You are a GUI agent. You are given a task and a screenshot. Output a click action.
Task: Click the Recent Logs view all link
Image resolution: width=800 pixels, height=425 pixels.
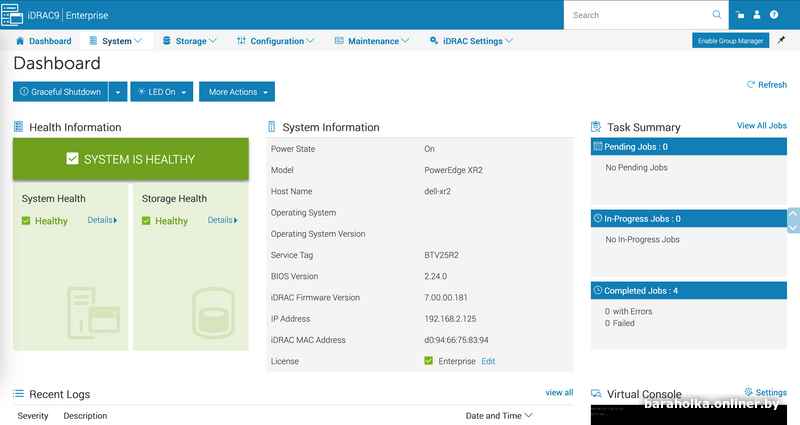(559, 392)
